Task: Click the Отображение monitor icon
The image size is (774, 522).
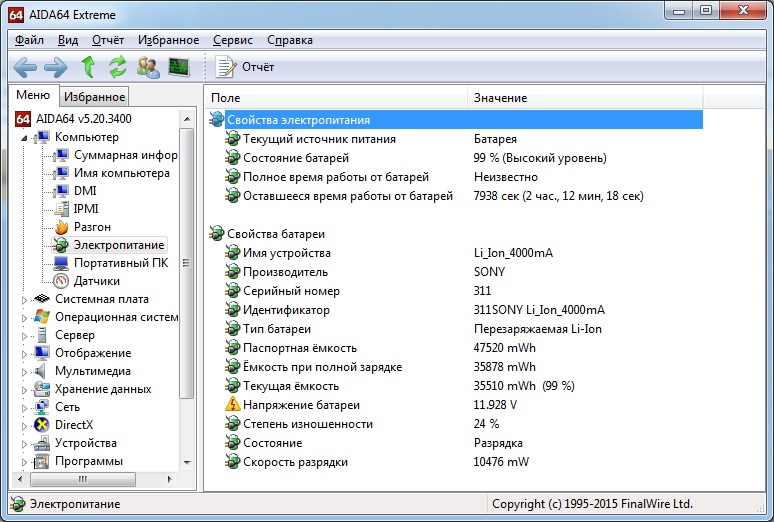Action: tap(42, 353)
